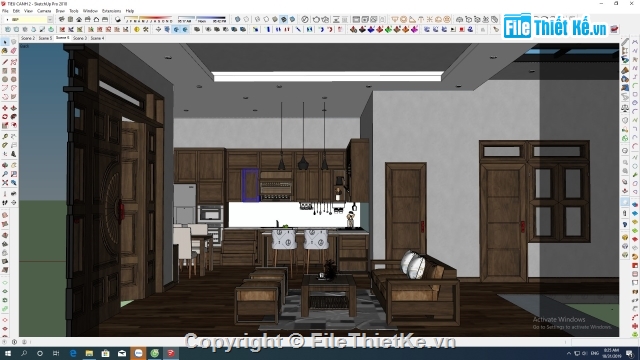Choose the Rotate tool
This screenshot has width=640, height=360.
tap(5, 117)
